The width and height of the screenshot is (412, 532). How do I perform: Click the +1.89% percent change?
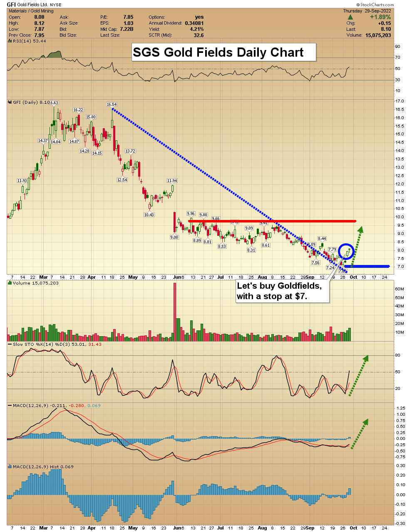[380, 17]
